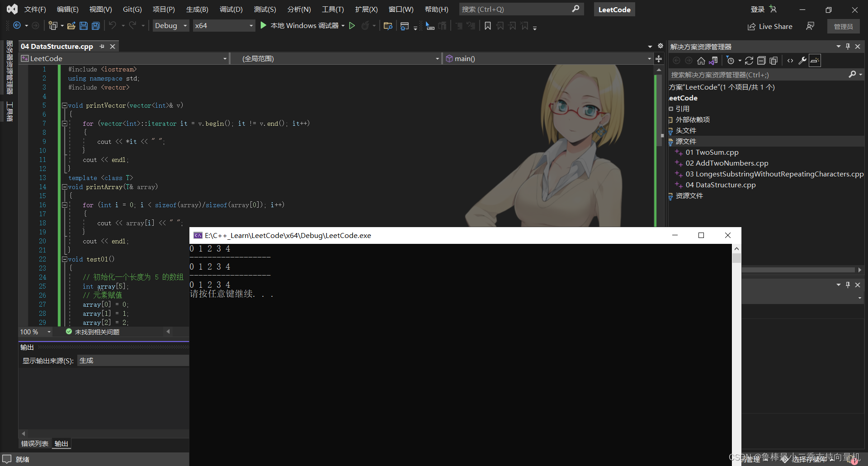Viewport: 868px width, 466px height.
Task: Select 04 DataStructure.cpp in Solution Explorer
Action: [720, 185]
